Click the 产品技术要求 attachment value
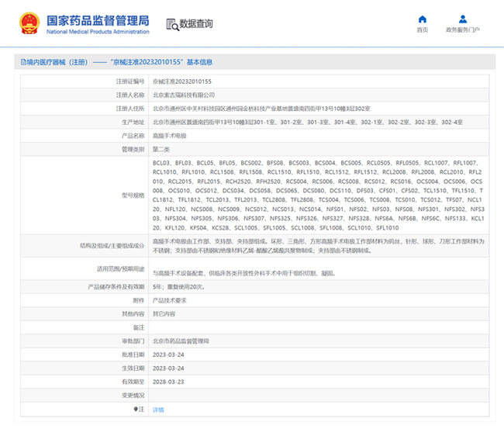 coord(170,299)
